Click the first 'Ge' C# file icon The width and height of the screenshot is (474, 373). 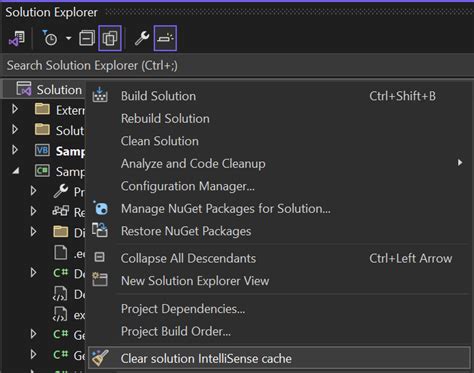[61, 334]
